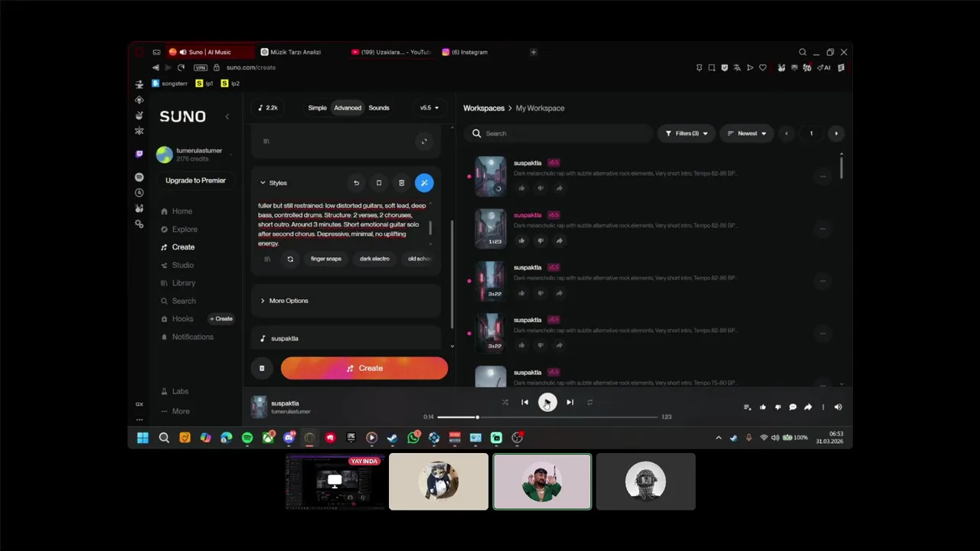Expand the lyrics box to full size
Screen dimensions: 980x551
tap(424, 142)
